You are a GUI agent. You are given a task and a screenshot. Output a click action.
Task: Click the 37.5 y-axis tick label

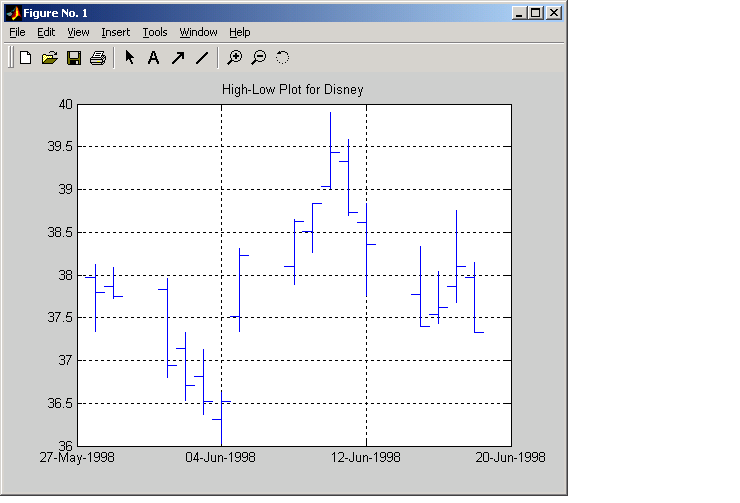coord(60,318)
